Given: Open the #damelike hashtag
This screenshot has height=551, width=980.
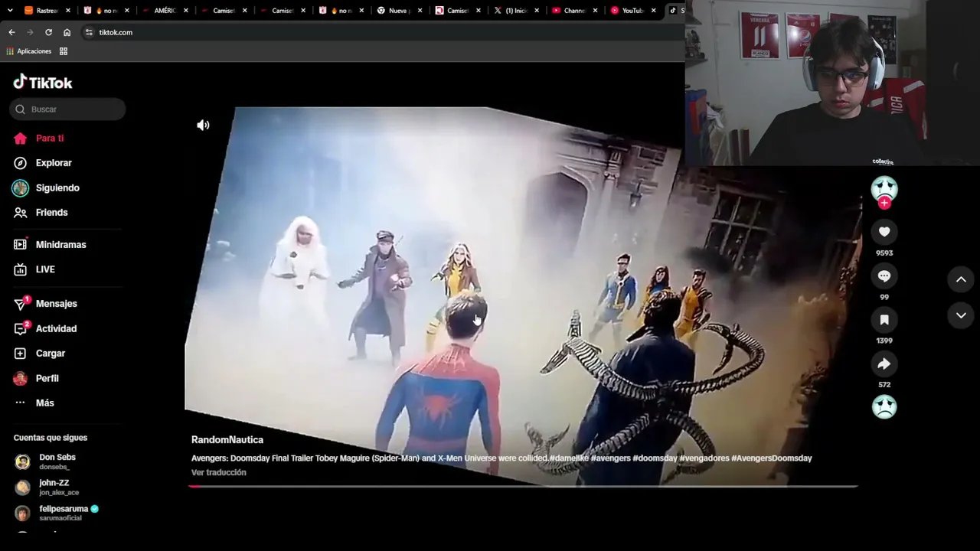Looking at the screenshot, I should click(569, 458).
